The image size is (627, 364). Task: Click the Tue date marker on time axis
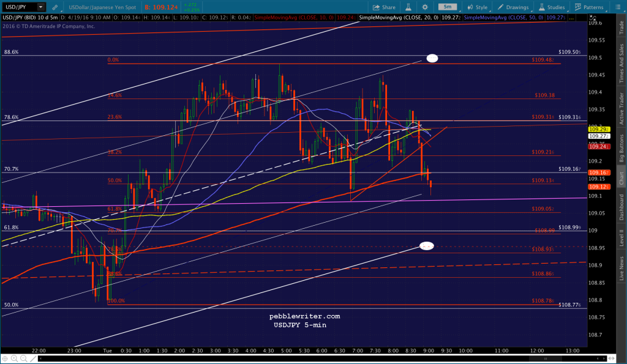click(107, 351)
